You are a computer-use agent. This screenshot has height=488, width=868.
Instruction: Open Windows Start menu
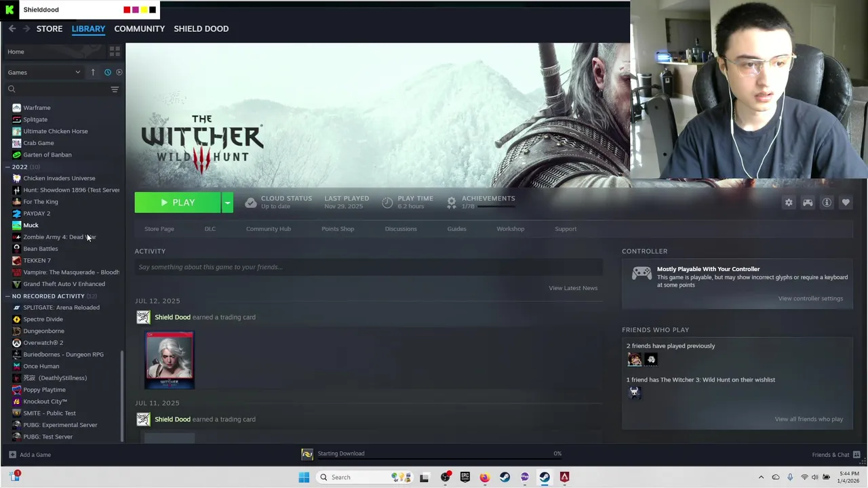304,477
